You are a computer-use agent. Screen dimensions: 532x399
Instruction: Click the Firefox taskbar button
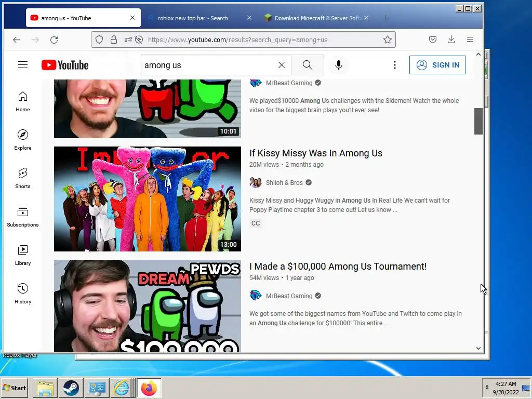coord(149,388)
